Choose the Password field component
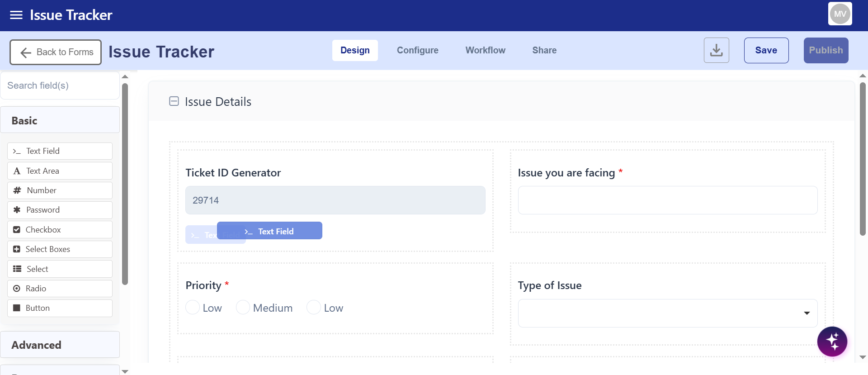The height and width of the screenshot is (375, 868). click(60, 210)
